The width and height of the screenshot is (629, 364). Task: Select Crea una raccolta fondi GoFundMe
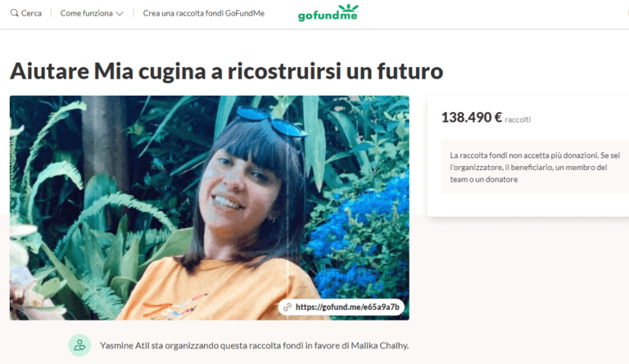[x=204, y=13]
